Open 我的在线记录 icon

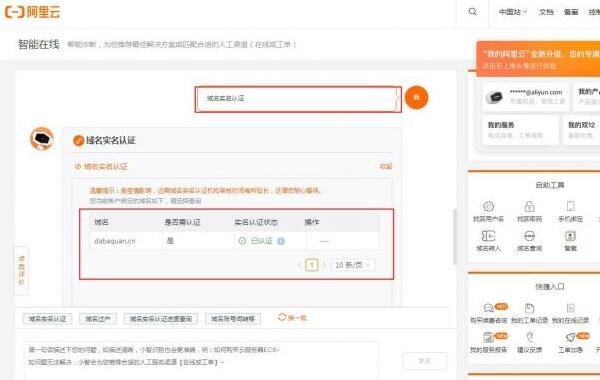(x=571, y=308)
